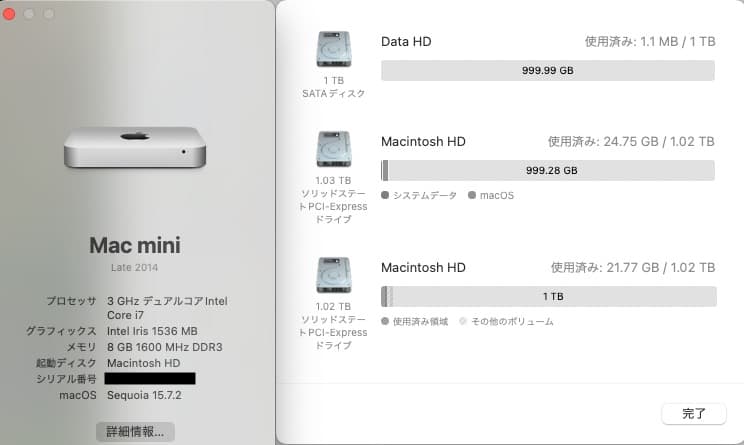Viewport: 744px width, 445px height.
Task: Click the 999.28 GB storage usage bar
Action: point(548,170)
